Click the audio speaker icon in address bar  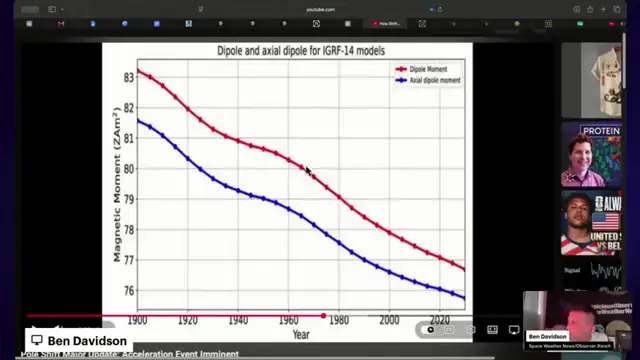tap(432, 9)
